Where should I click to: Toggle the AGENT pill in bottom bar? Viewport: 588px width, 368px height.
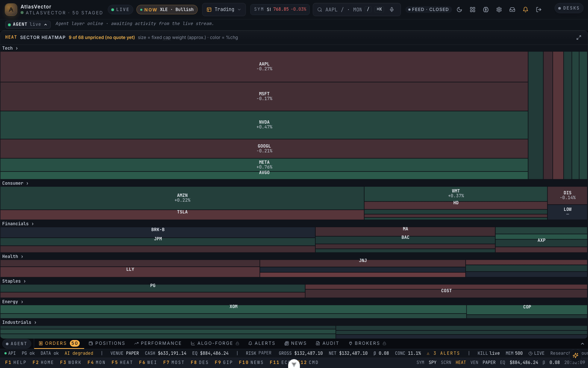coord(17,344)
